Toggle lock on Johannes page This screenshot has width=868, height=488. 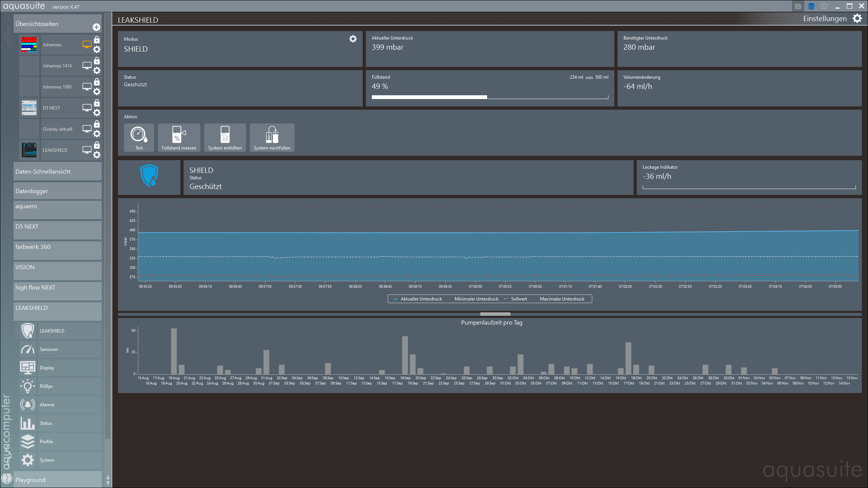click(97, 40)
